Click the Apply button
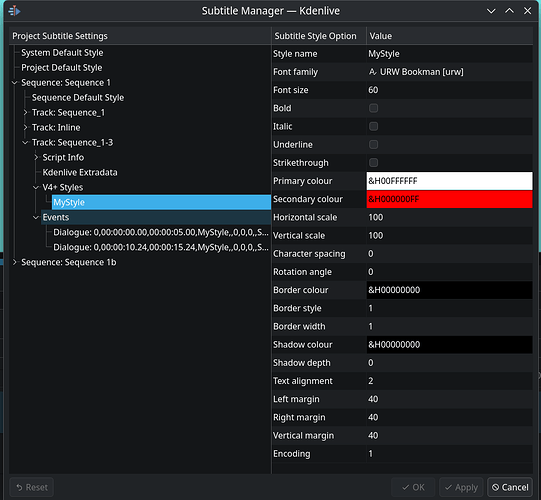Screen dimensions: 541x500 [x=461, y=487]
